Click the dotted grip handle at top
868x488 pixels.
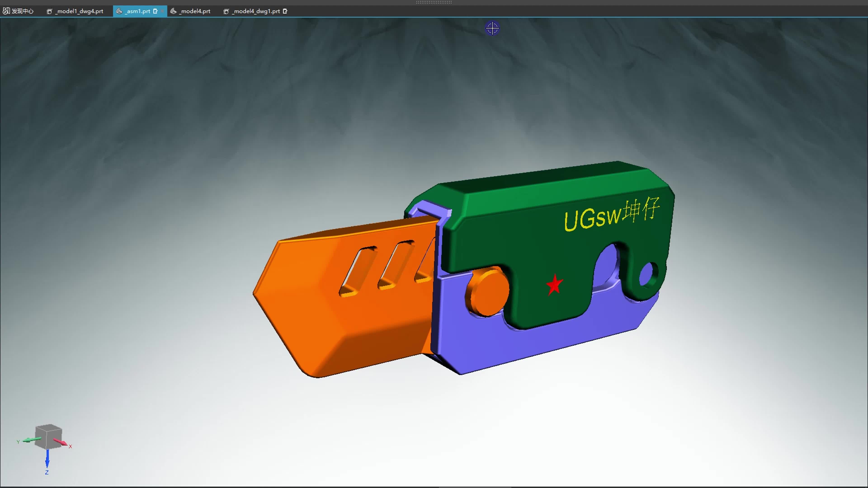(x=434, y=2)
